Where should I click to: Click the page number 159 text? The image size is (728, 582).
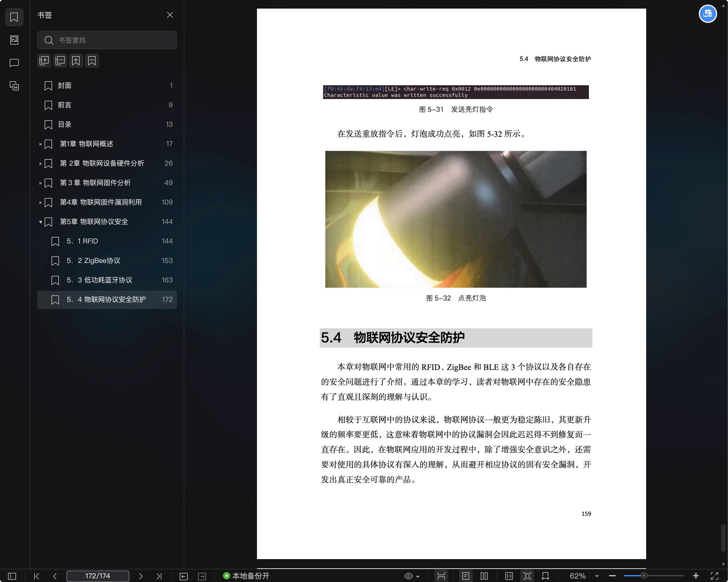click(586, 514)
